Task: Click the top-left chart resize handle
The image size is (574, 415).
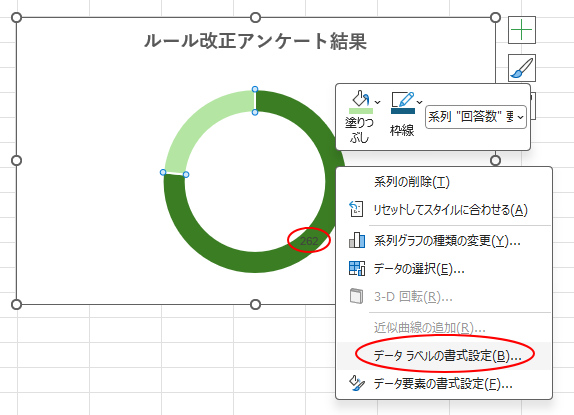Action: [x=16, y=17]
